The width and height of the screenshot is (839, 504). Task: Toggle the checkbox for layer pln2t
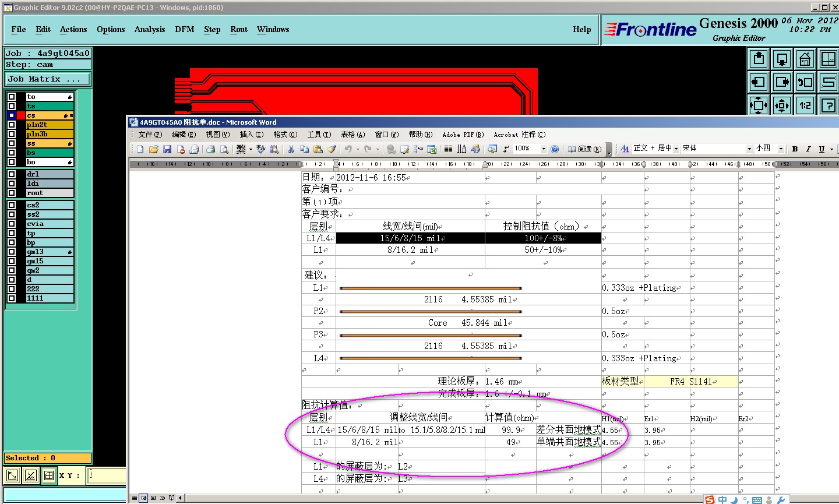point(12,125)
